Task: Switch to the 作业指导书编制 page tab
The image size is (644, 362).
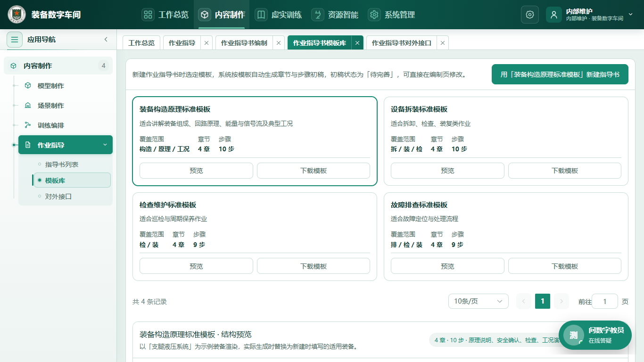Action: [x=244, y=43]
